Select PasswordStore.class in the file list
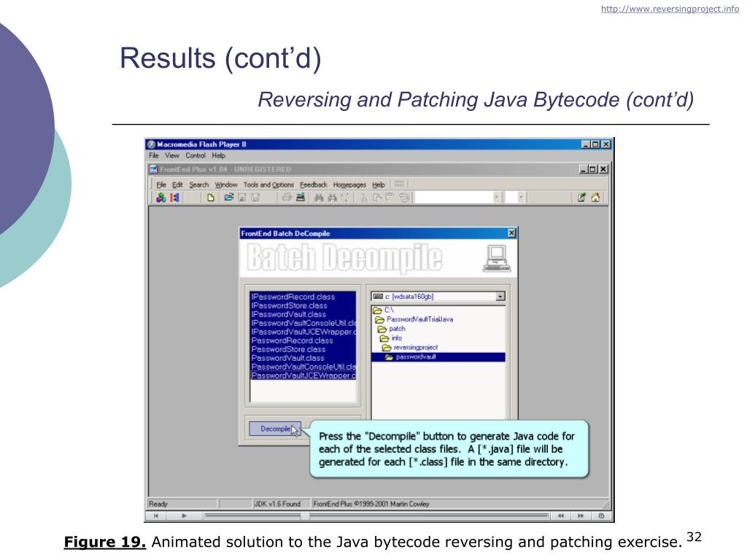Viewport: 747px width, 560px height. pyautogui.click(x=303, y=349)
